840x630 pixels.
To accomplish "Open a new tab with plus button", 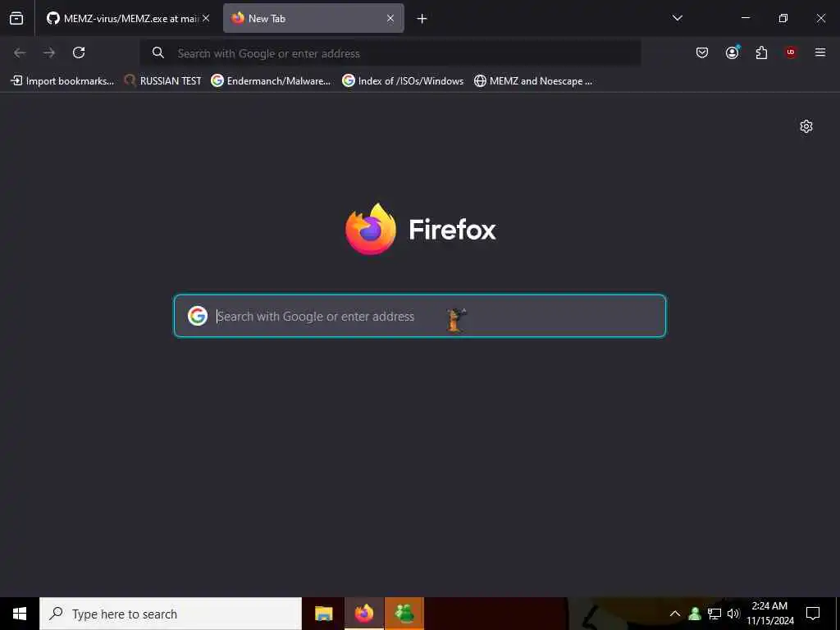I will 422,19.
